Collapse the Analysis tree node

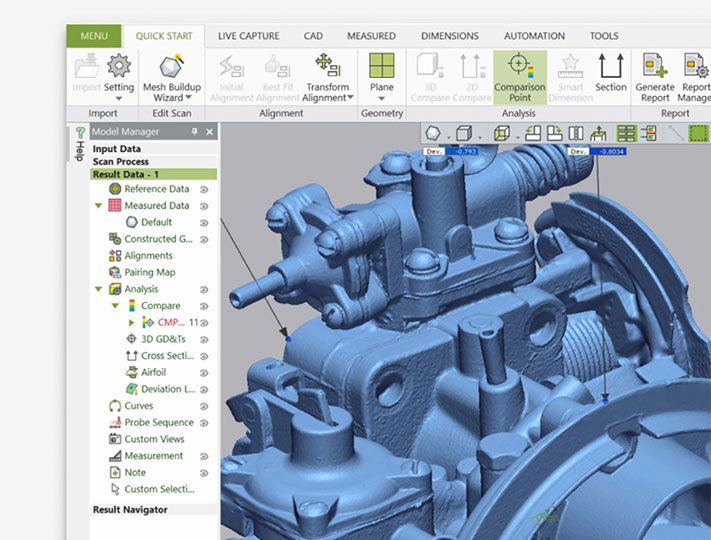pos(98,289)
